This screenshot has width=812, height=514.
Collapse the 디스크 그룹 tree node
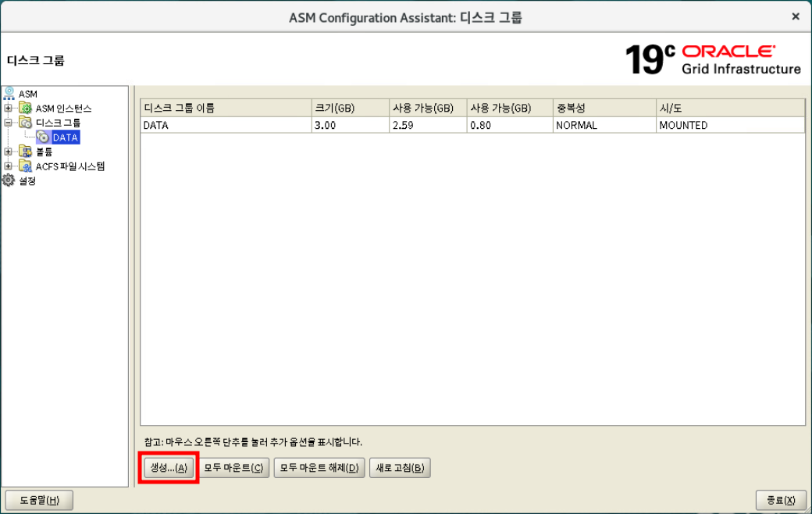(8, 123)
